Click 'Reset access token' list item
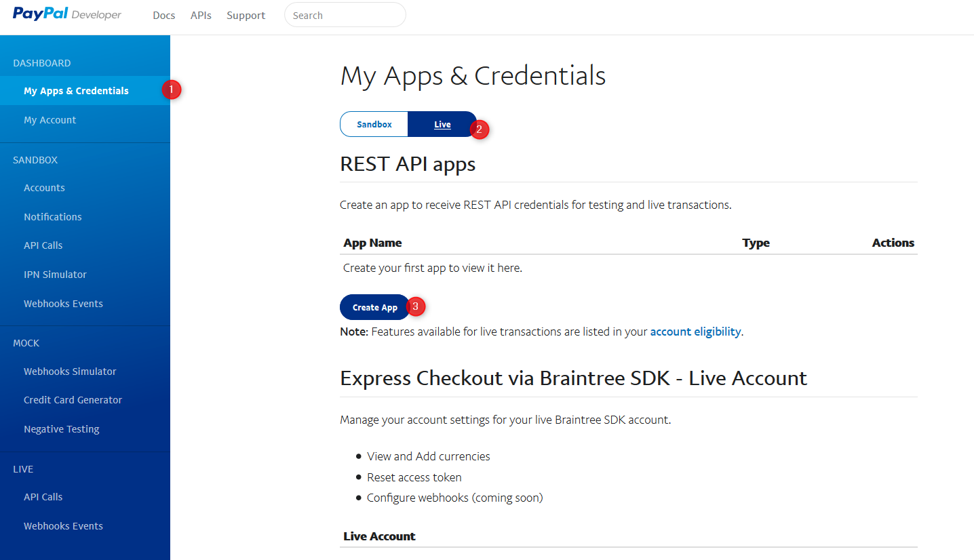The width and height of the screenshot is (974, 560). [x=414, y=477]
